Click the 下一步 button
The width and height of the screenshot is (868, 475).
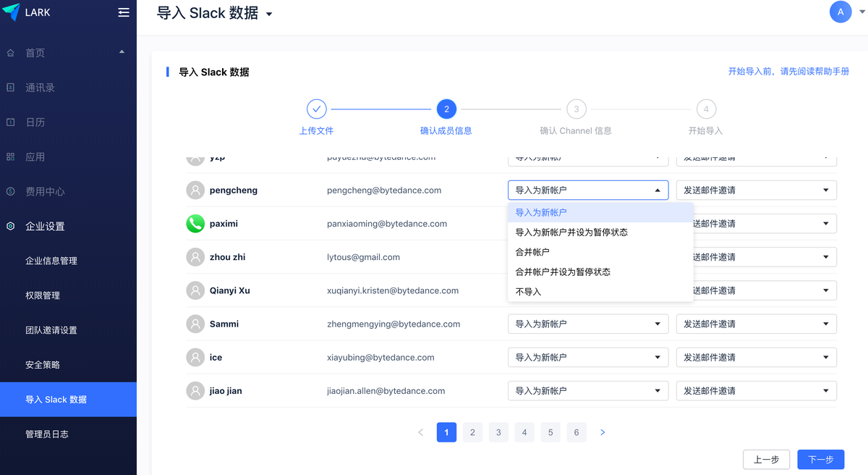[821, 459]
